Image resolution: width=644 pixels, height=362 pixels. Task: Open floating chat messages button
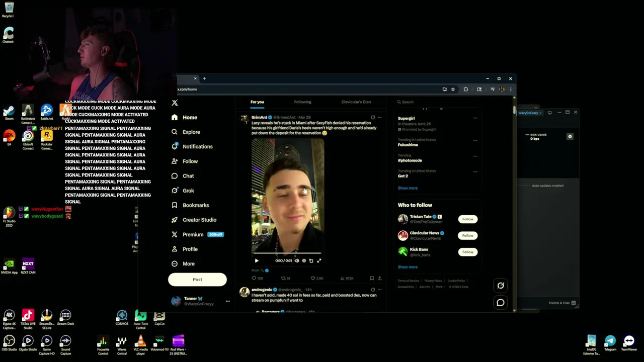click(501, 303)
